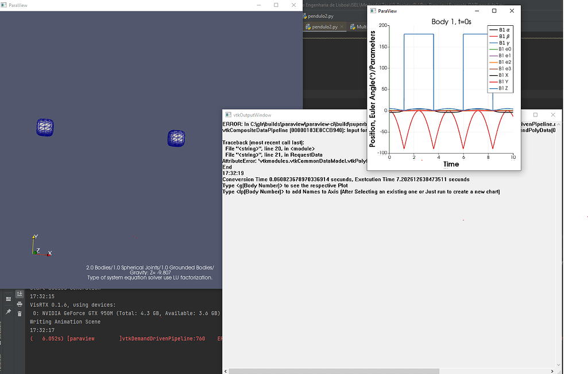Viewport: 588px width, 374px height.
Task: Click the trash icon to clear console
Action: (20, 314)
